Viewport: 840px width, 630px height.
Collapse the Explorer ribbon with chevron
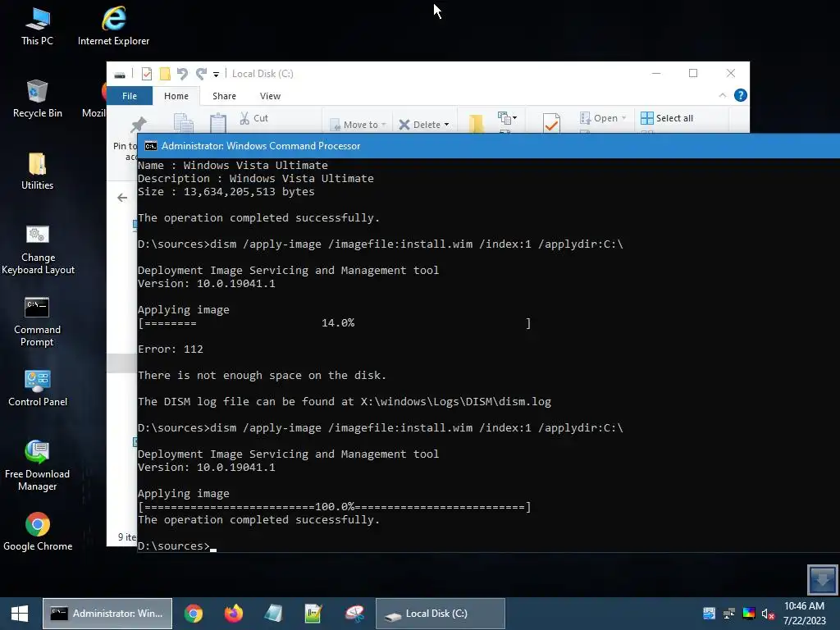tap(722, 95)
